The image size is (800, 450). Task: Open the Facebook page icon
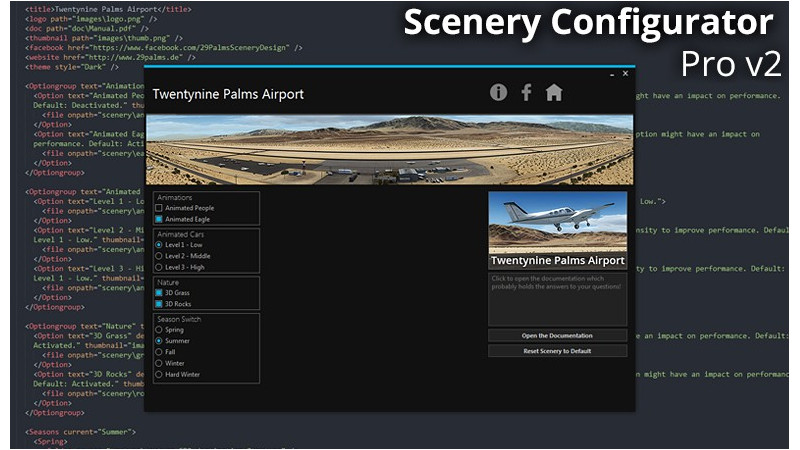[x=526, y=92]
